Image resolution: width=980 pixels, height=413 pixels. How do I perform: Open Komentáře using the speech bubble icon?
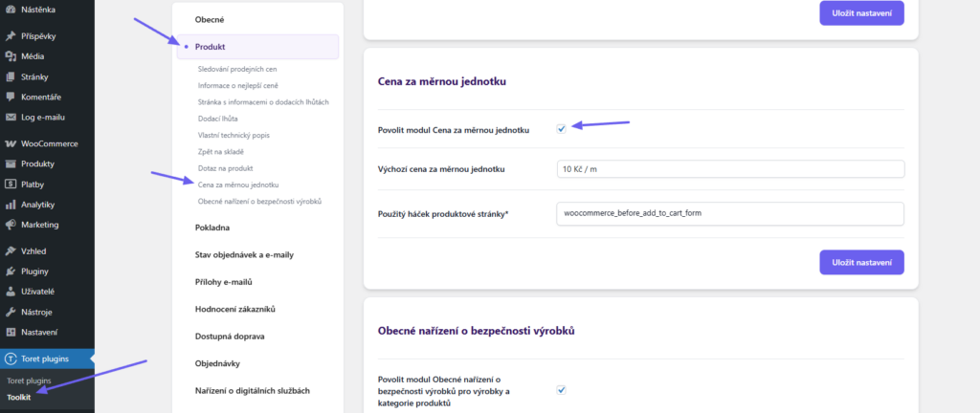coord(11,97)
